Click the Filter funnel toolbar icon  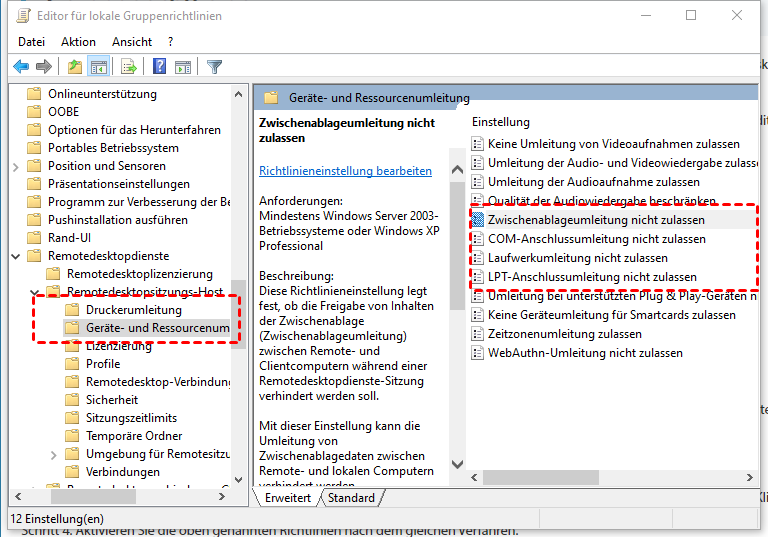click(215, 66)
